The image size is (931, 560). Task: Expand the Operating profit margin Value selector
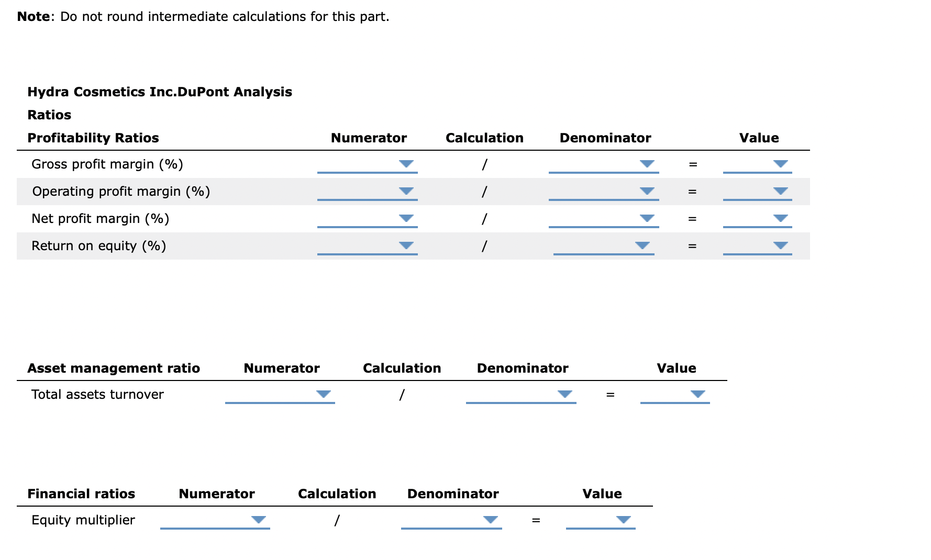(x=781, y=191)
